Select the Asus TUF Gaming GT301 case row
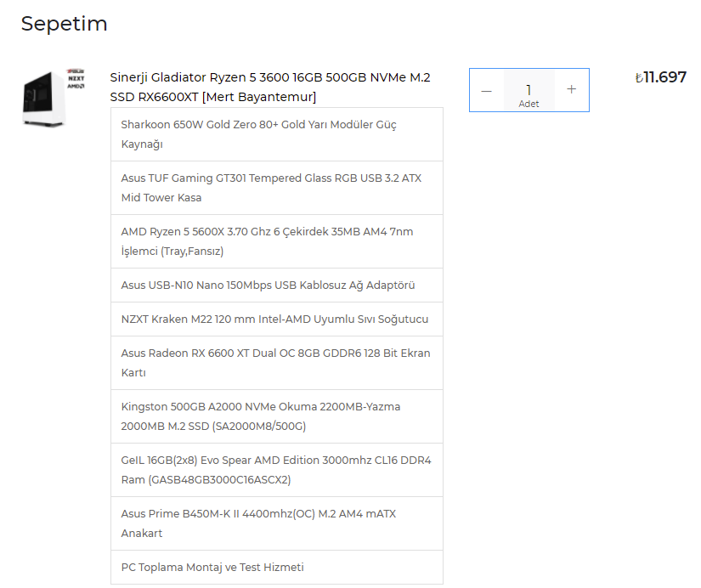Screen dimensions: 701x588 click(277, 188)
